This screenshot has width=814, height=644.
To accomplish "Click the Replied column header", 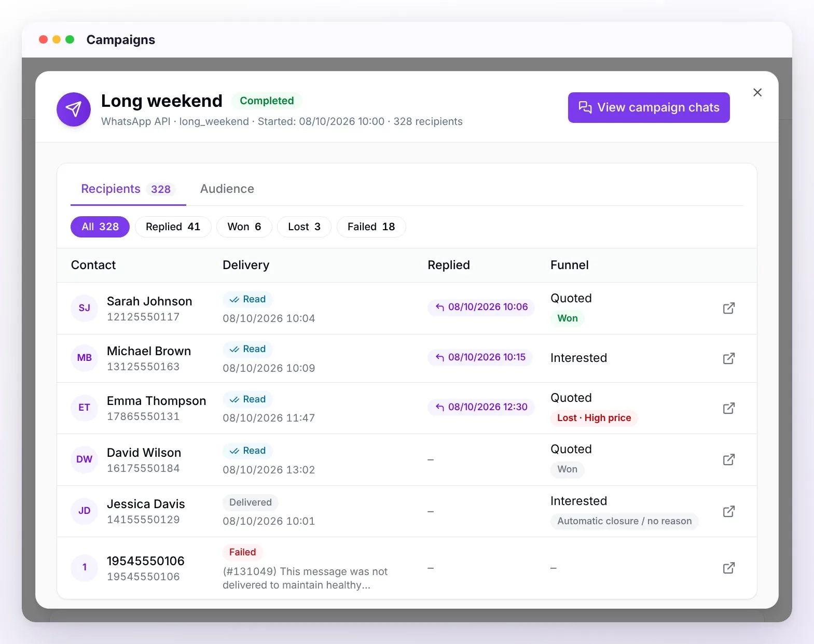I will click(x=449, y=265).
